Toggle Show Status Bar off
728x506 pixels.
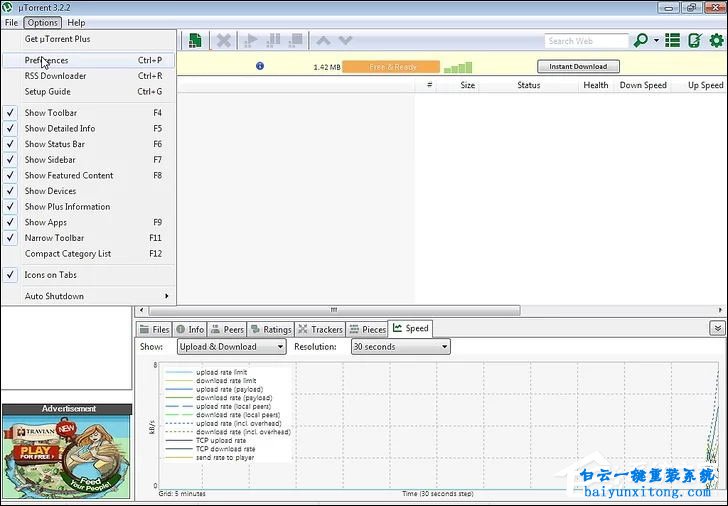[54, 144]
